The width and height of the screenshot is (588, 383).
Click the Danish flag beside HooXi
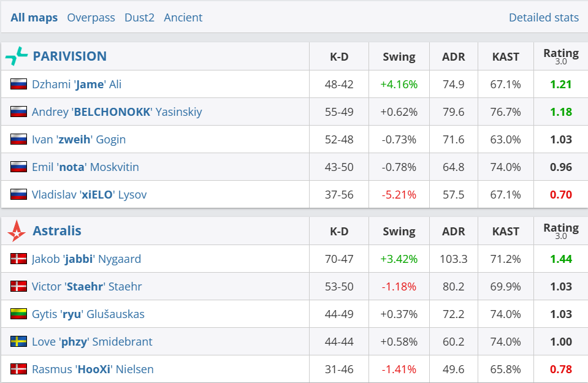coord(19,369)
